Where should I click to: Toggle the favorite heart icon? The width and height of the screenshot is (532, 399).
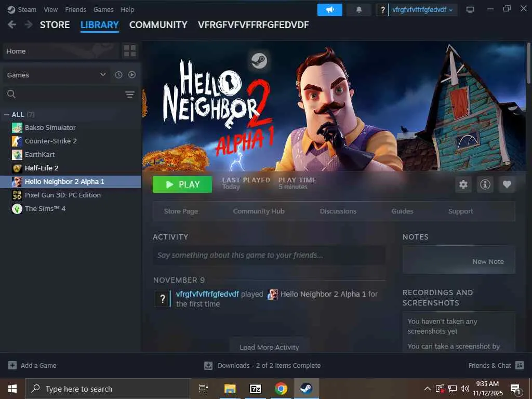point(507,184)
